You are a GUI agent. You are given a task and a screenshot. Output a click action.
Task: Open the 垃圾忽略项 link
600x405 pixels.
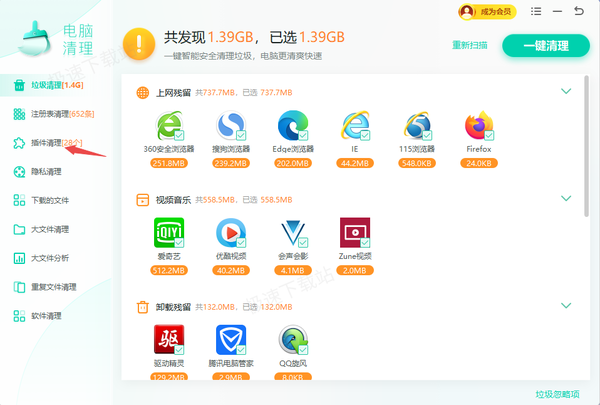[x=558, y=394]
